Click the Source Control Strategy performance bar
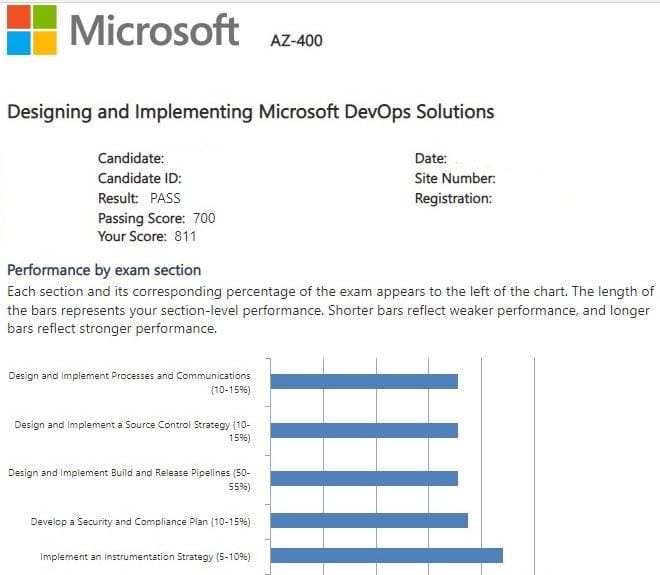The width and height of the screenshot is (660, 575). [x=364, y=430]
